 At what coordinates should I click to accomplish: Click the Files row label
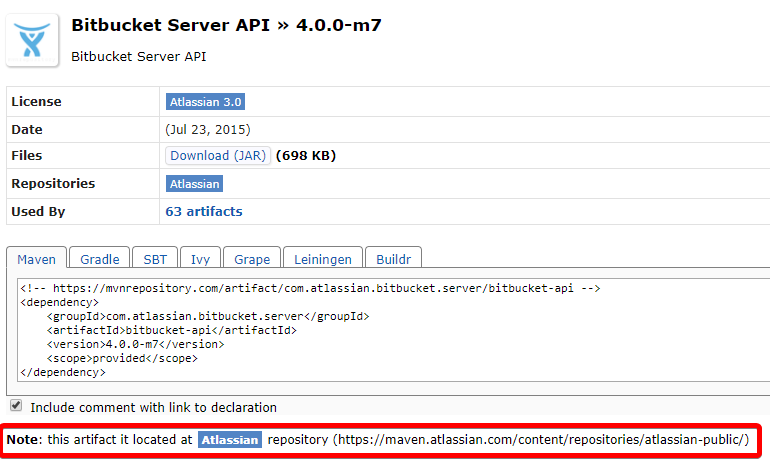point(27,156)
